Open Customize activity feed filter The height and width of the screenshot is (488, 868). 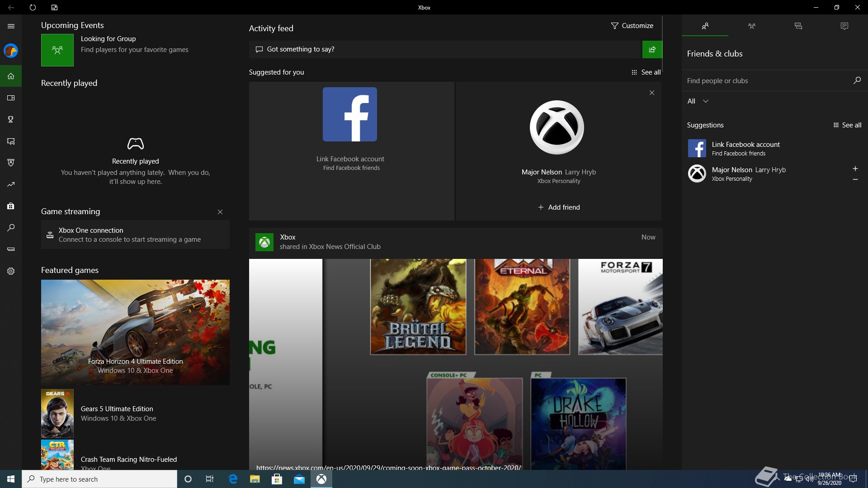pos(632,26)
